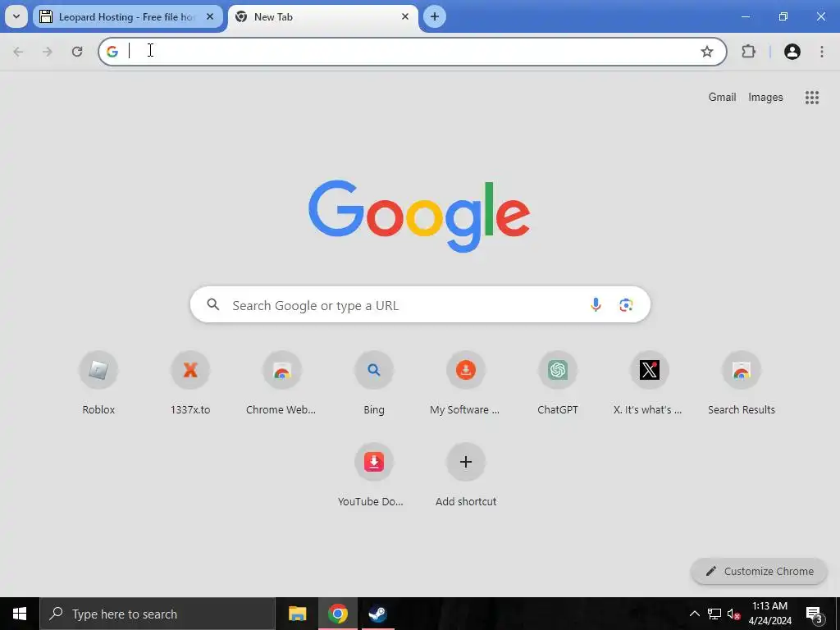Open Steam from taskbar
This screenshot has height=630, width=840.
[377, 614]
